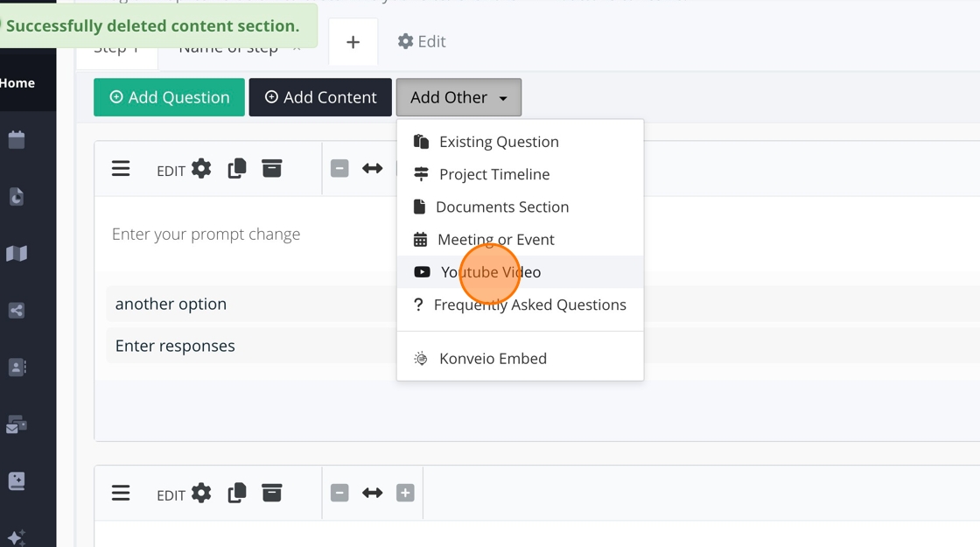Archive the second question card

coord(272,493)
